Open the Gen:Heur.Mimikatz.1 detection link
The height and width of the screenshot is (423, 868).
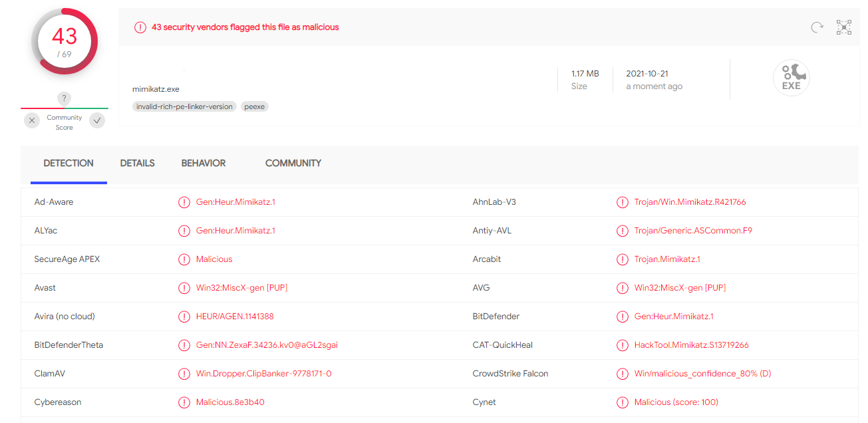235,202
